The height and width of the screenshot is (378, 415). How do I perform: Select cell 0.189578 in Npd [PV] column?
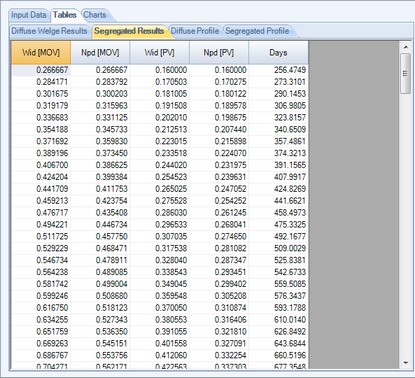coord(219,106)
